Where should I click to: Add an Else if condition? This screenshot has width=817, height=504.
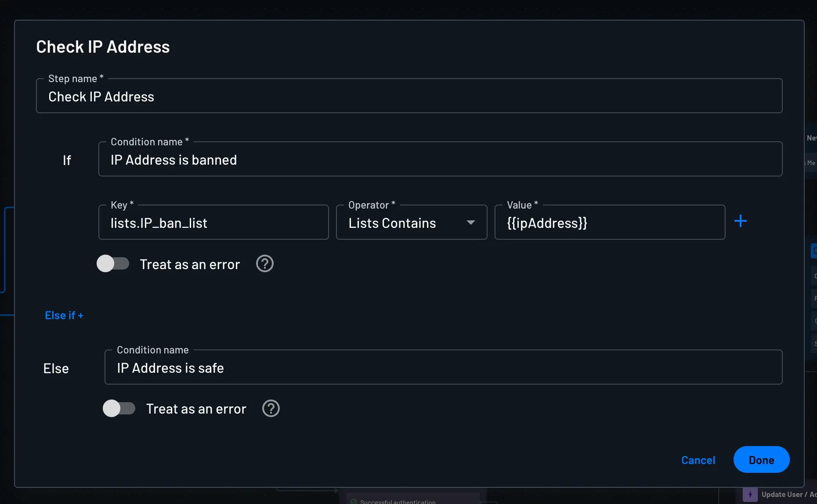64,316
